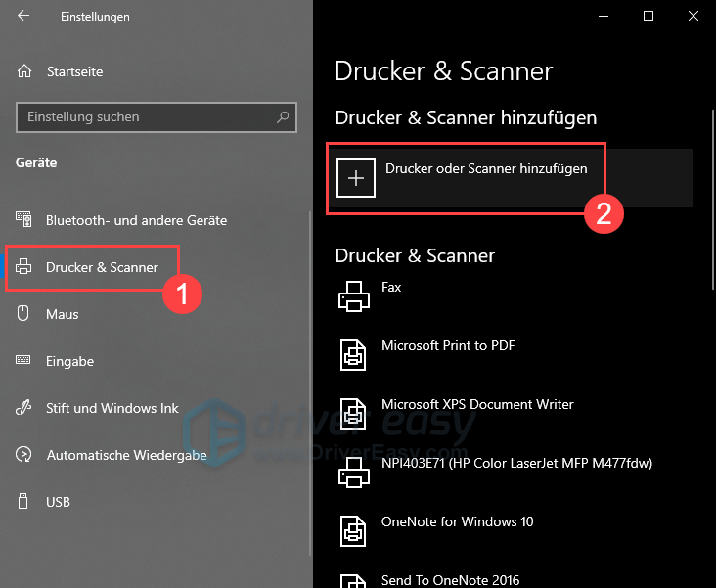Viewport: 716px width, 588px height.
Task: Click the XPS Document Writer icon
Action: coord(353,414)
